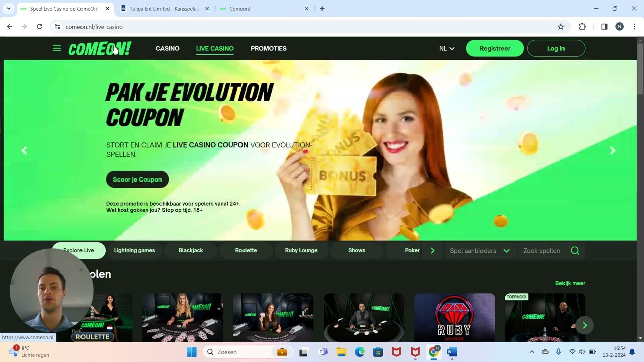Select the Roulette category pill
This screenshot has height=362, width=644.
pyautogui.click(x=246, y=250)
